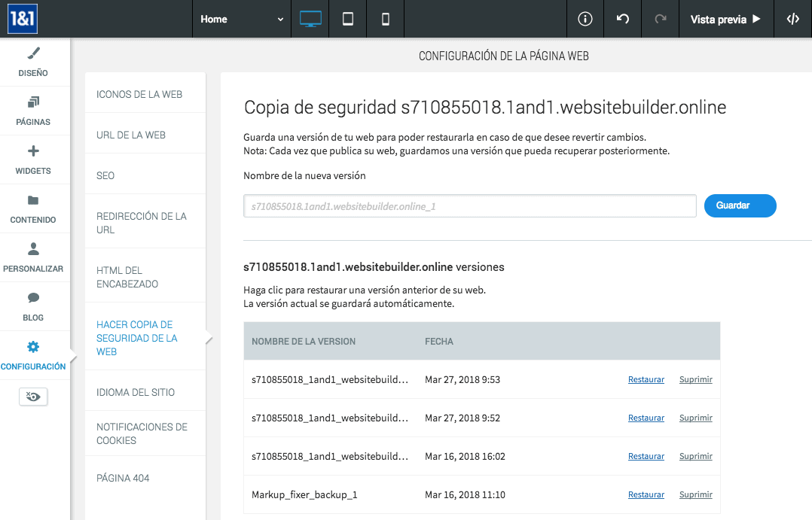Click the Guardar button

click(x=740, y=205)
